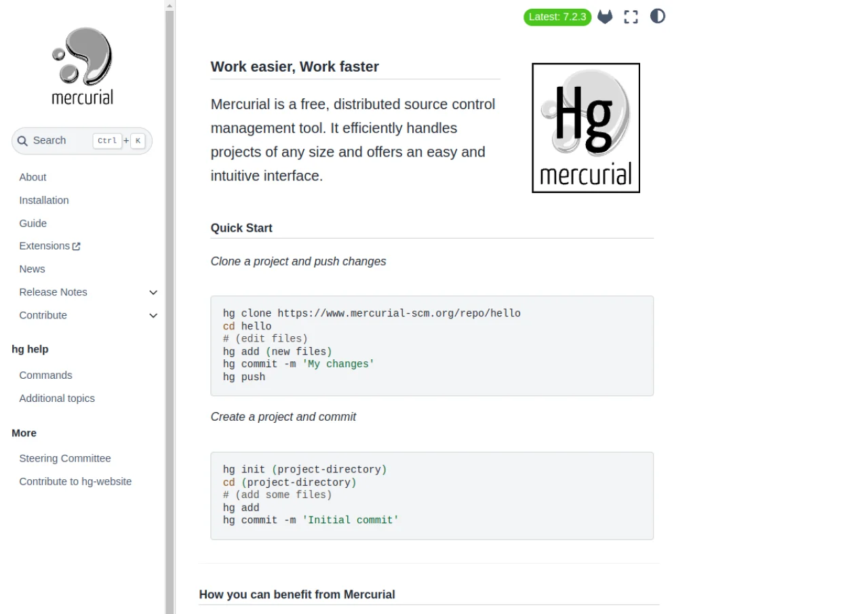Click the 'cd hello' code line
This screenshot has height=614, width=868.
click(x=247, y=327)
